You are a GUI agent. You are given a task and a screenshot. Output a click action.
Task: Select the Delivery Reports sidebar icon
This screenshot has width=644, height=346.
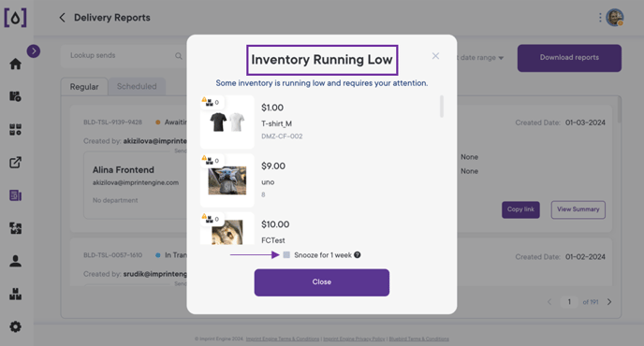(16, 195)
